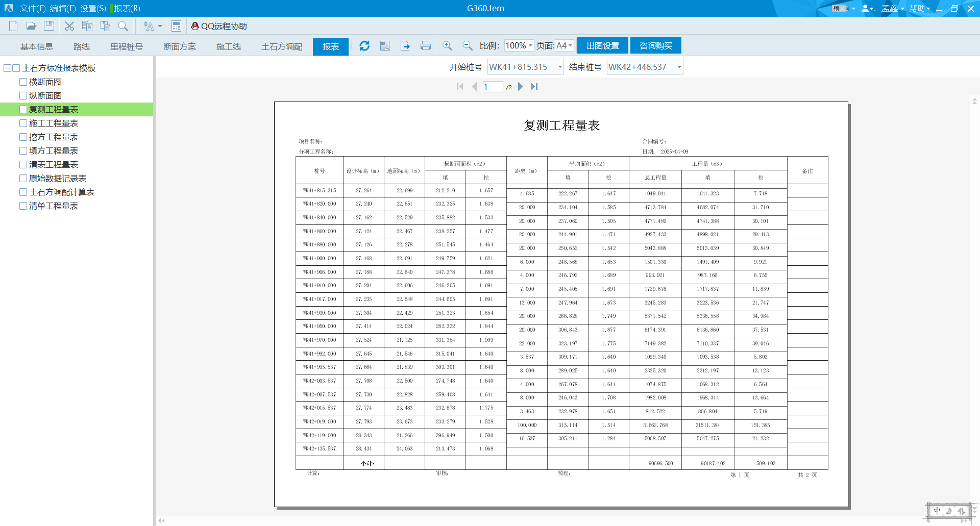
Task: Check the 复测工程量表 checkbox
Action: [x=23, y=109]
